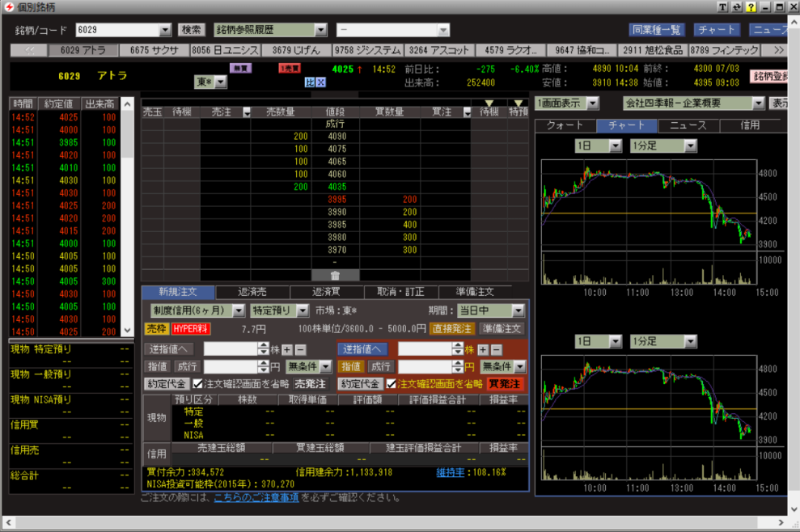Open the こちらのご注意事項 link

click(x=256, y=497)
